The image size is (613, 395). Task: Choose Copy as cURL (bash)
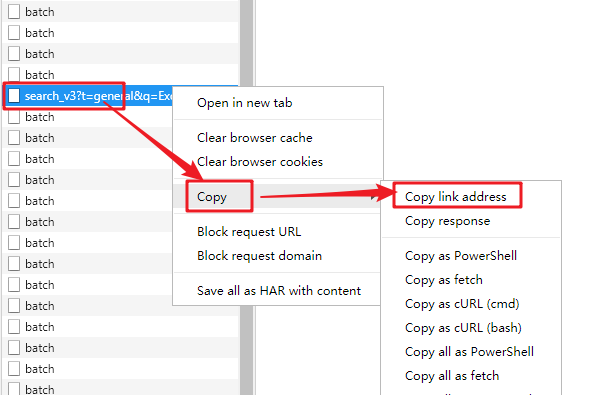(x=463, y=328)
